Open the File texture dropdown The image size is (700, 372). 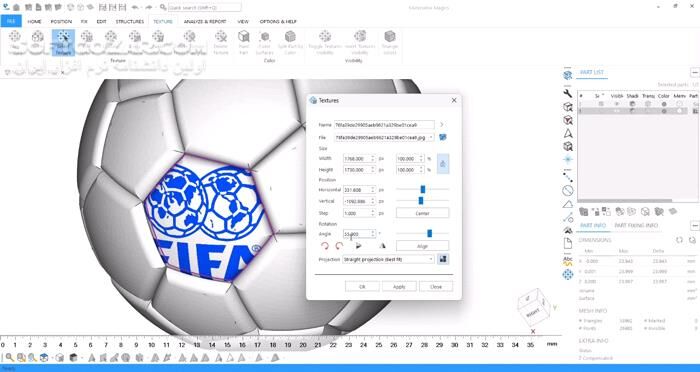pos(431,138)
